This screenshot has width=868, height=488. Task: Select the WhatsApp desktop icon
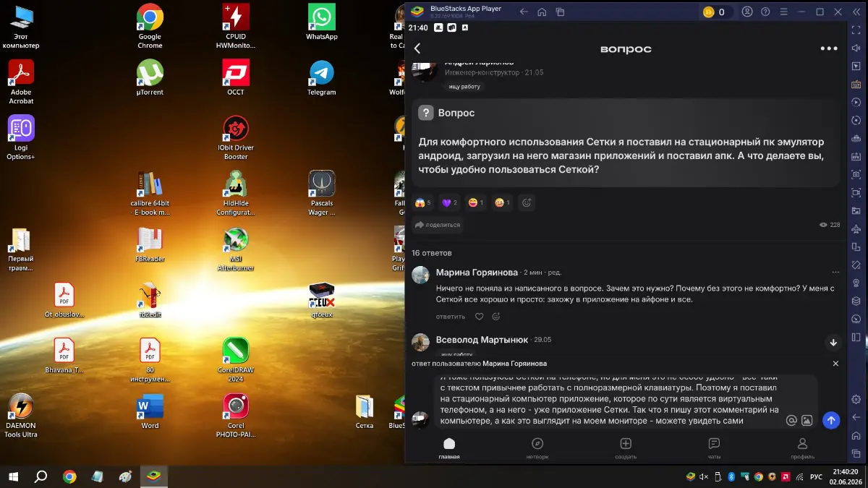(x=322, y=22)
